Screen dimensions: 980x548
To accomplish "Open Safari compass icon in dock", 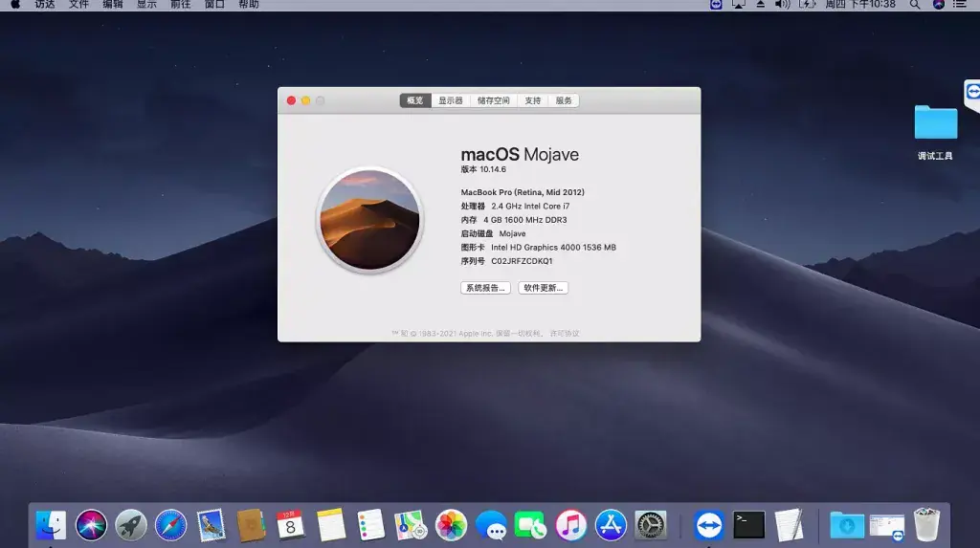I will coord(170,525).
